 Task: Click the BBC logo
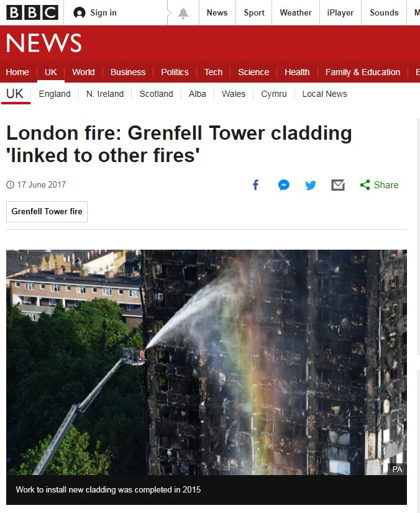click(x=32, y=12)
